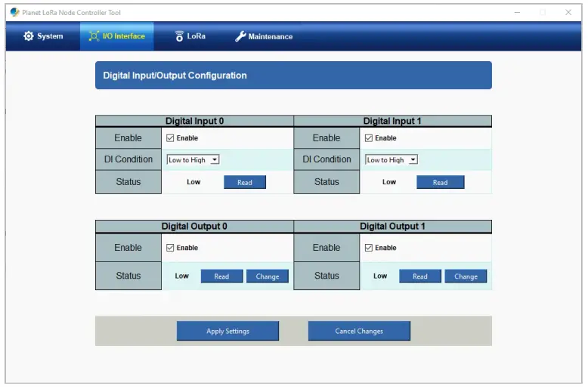The height and width of the screenshot is (389, 588).
Task: Click the Cancel Changes button
Action: pyautogui.click(x=359, y=331)
